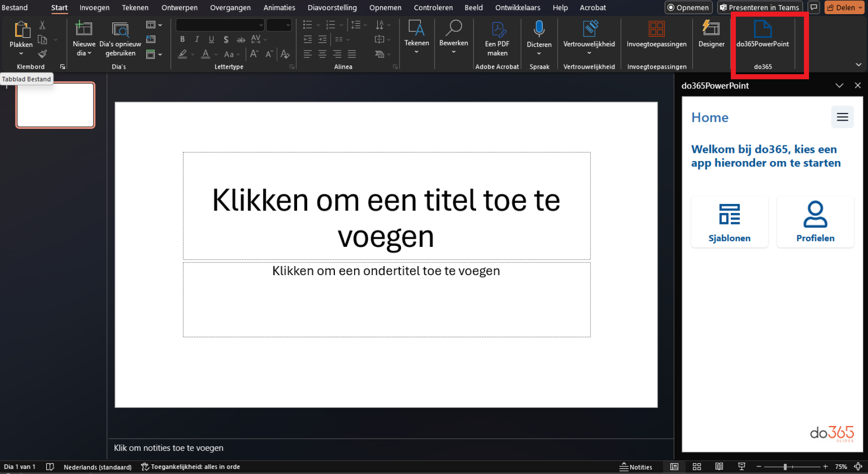
Task: Select the first slide thumbnail
Action: (x=55, y=105)
